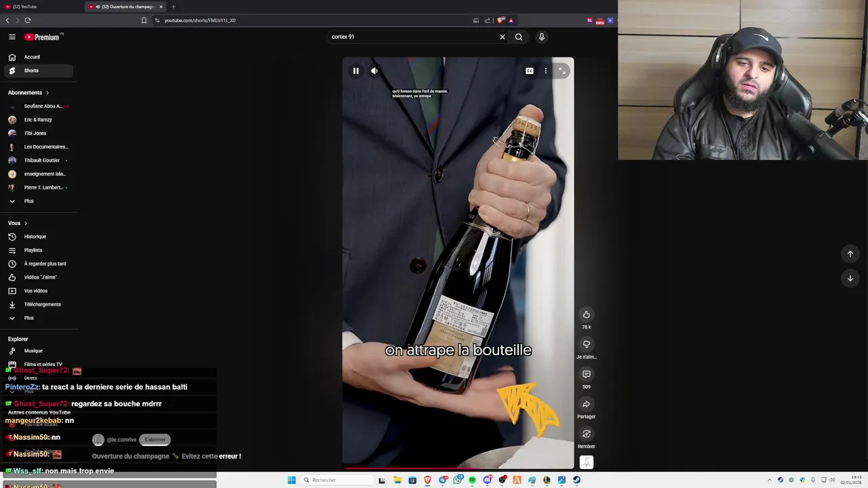Open Pierre T. Lambert... subscription channel
Image resolution: width=868 pixels, height=488 pixels.
pyautogui.click(x=39, y=187)
